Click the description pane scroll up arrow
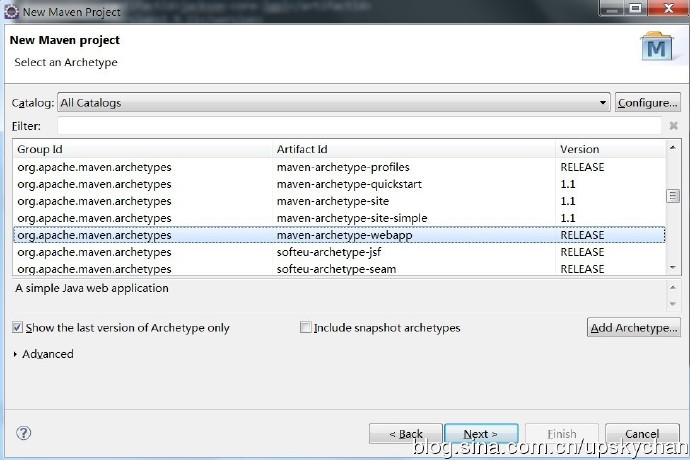The height and width of the screenshot is (460, 690). coord(673,287)
